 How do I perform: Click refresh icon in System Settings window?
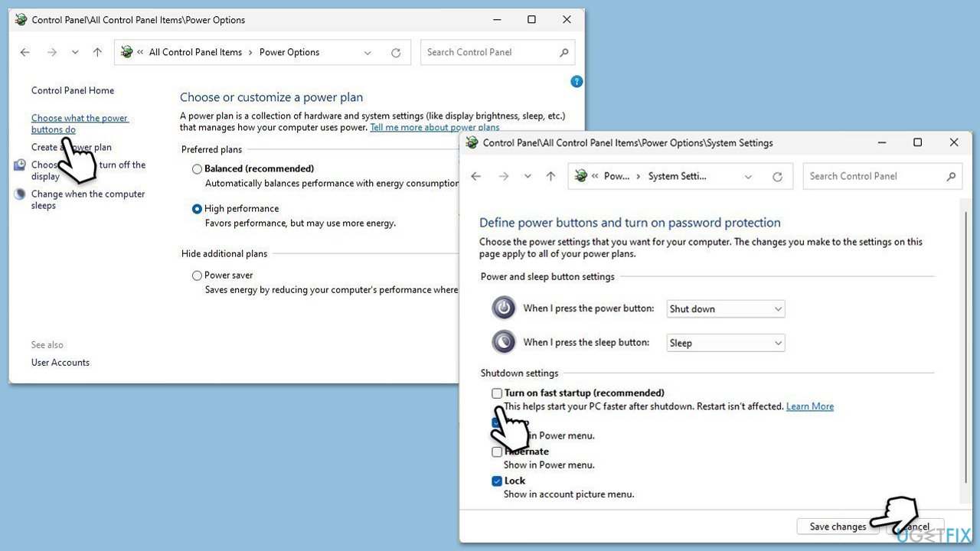coord(777,177)
